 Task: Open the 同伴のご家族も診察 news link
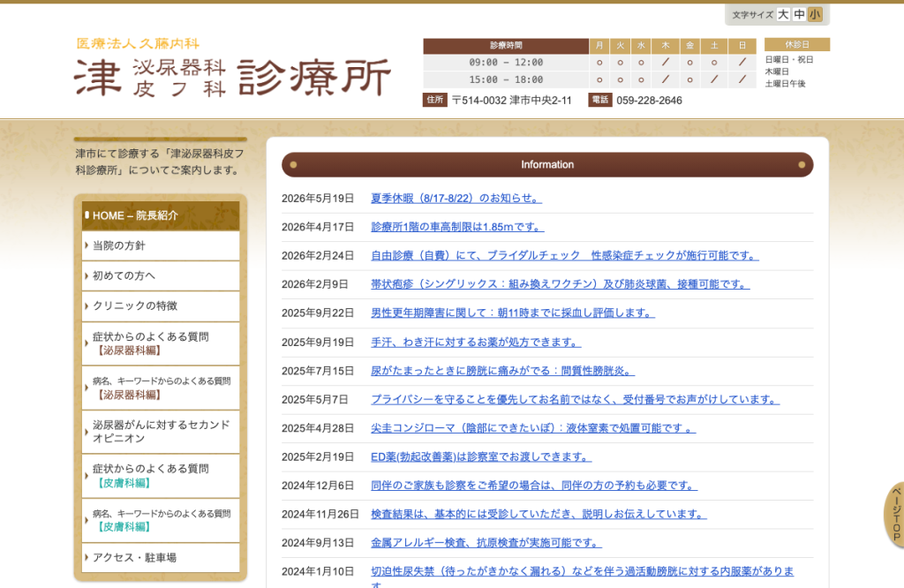point(534,486)
